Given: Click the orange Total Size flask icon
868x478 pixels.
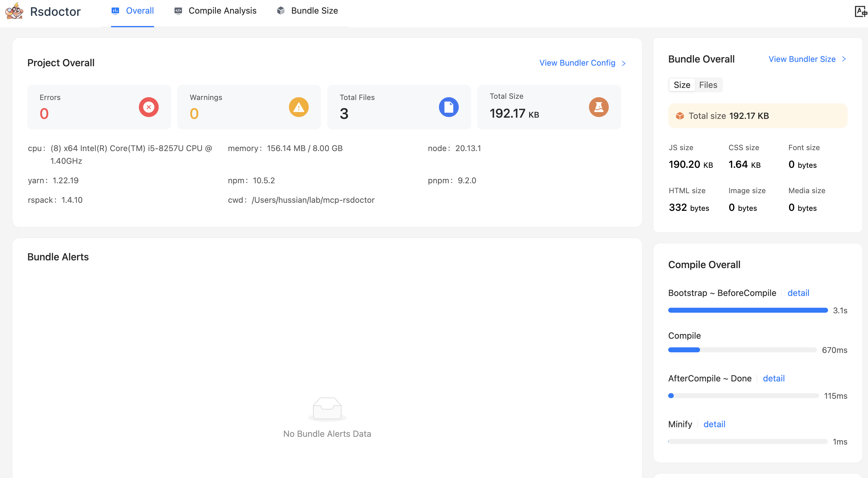Looking at the screenshot, I should click(x=599, y=107).
